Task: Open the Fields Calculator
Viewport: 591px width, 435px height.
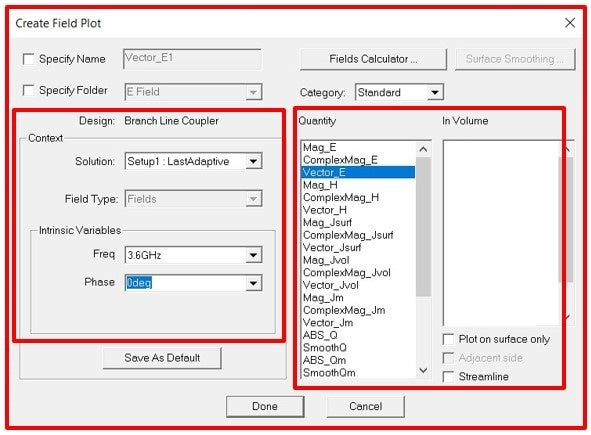Action: point(373,59)
